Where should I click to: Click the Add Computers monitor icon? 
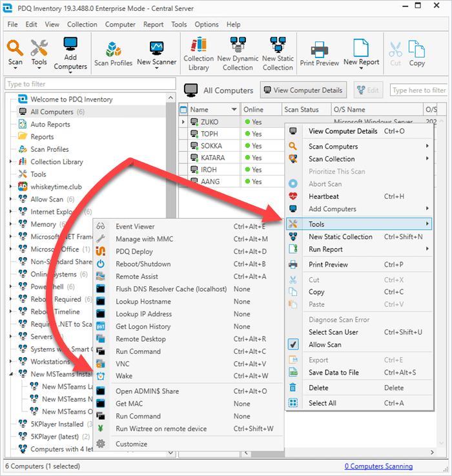point(70,45)
